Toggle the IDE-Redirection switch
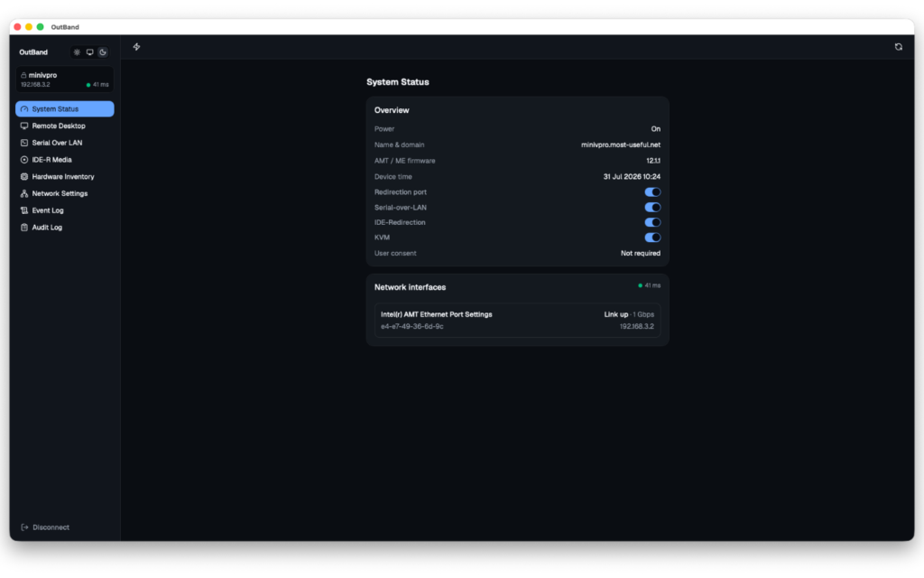The height and width of the screenshot is (578, 924). 652,222
